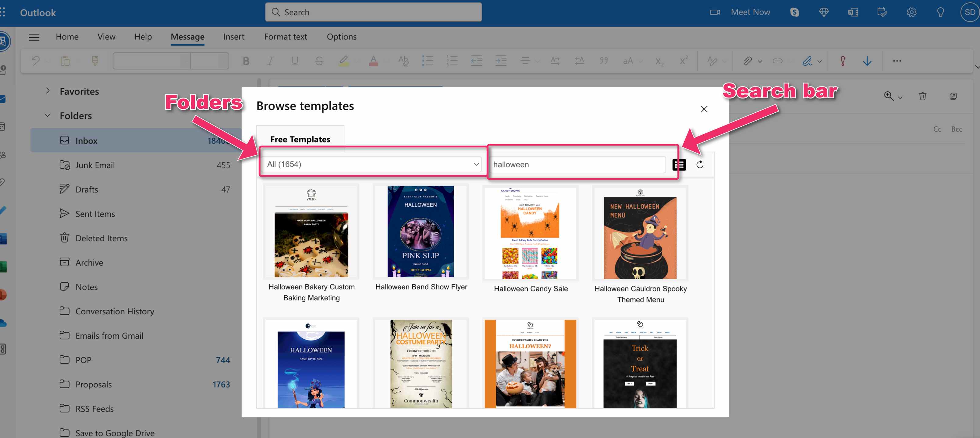This screenshot has width=980, height=438.
Task: Click the lightbulb tips icon
Action: 940,12
